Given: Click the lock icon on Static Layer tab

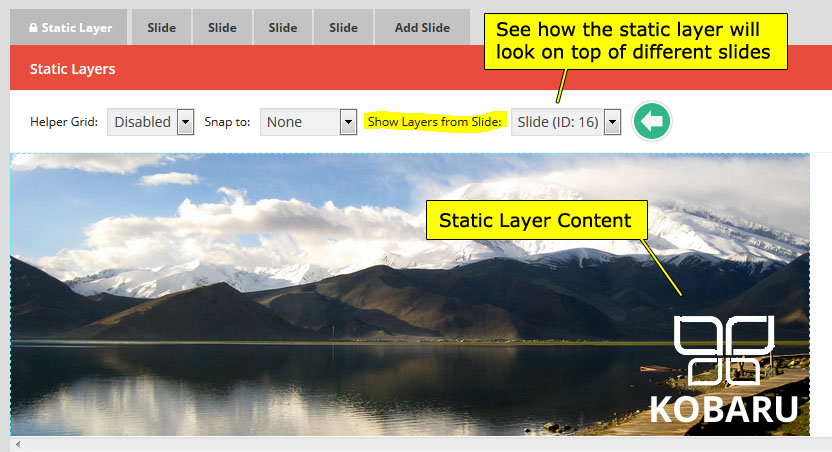Looking at the screenshot, I should [x=32, y=28].
